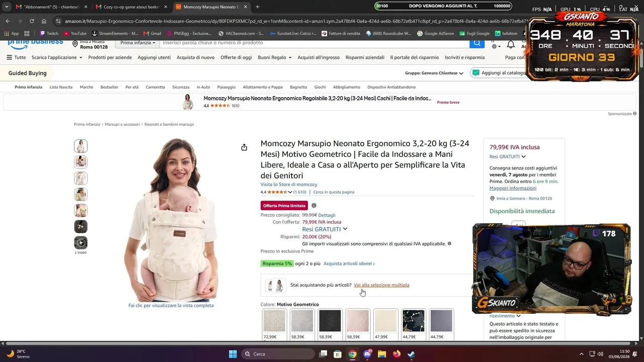Viewport: 644px width, 362px height.
Task: Expand Resi GRATUITI in the buy box
Action: (508, 156)
